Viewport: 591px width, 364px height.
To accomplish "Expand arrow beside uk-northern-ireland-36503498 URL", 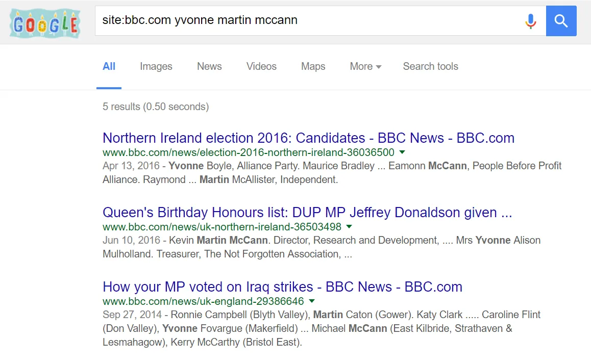I will pyautogui.click(x=349, y=226).
